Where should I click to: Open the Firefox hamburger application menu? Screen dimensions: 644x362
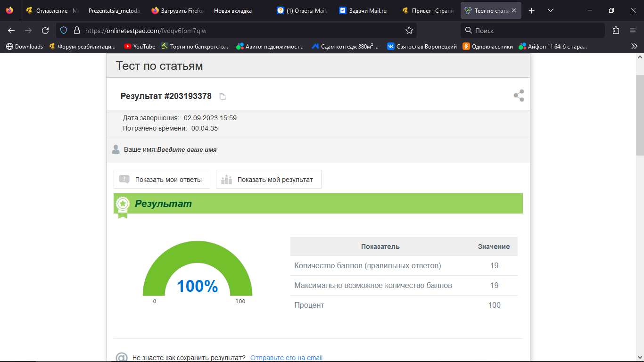(633, 31)
